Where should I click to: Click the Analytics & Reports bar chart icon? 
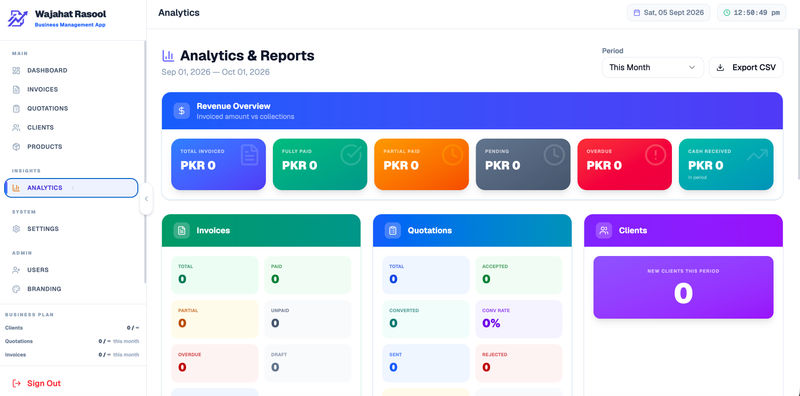click(x=168, y=56)
